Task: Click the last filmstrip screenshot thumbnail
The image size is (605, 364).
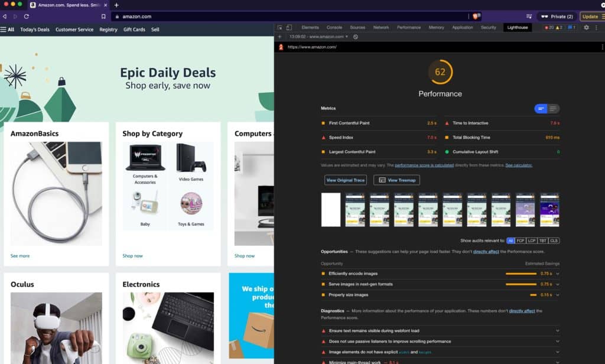Action: click(x=549, y=210)
